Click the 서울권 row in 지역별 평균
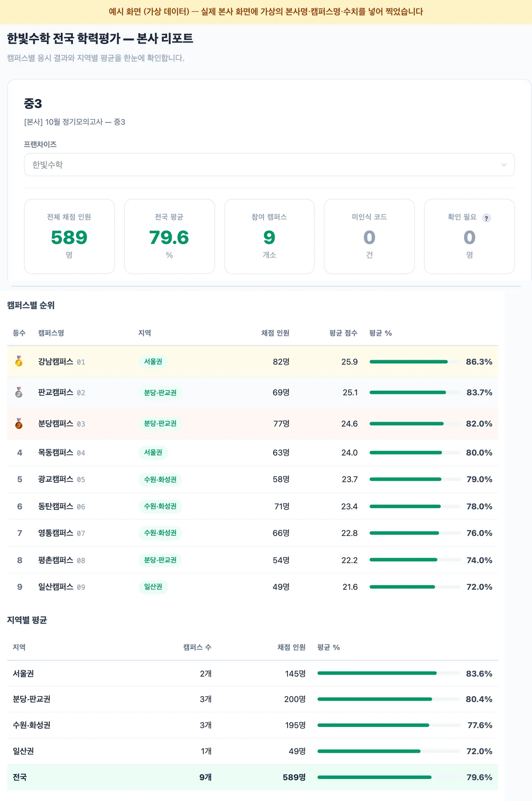Viewport: 532px width, 801px height. 252,673
